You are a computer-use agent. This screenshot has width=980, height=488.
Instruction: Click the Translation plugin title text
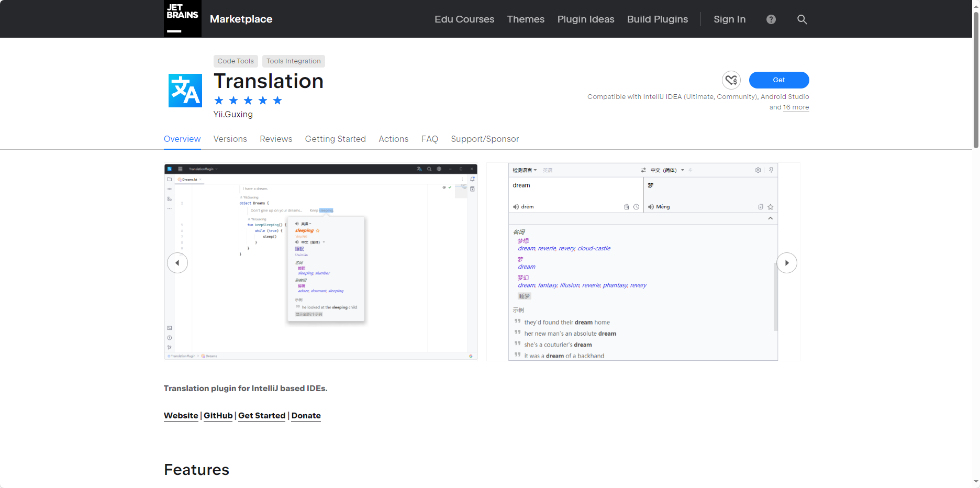[x=269, y=81]
